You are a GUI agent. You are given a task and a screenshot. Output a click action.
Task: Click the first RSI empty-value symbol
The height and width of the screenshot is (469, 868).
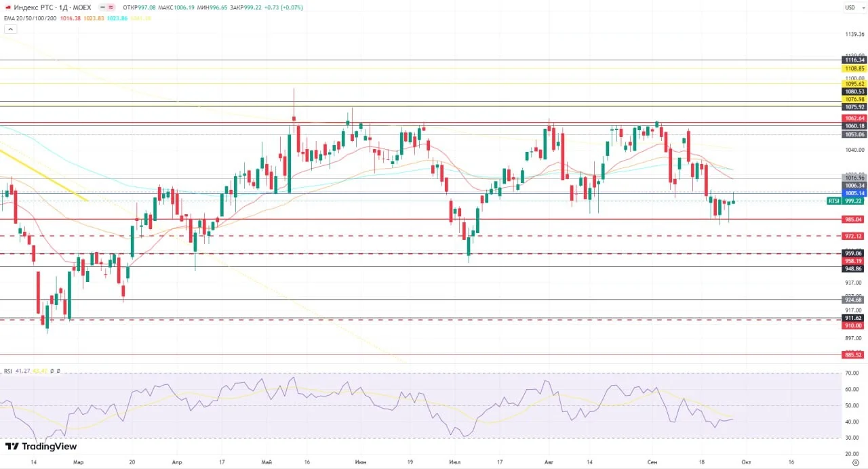[x=53, y=371]
